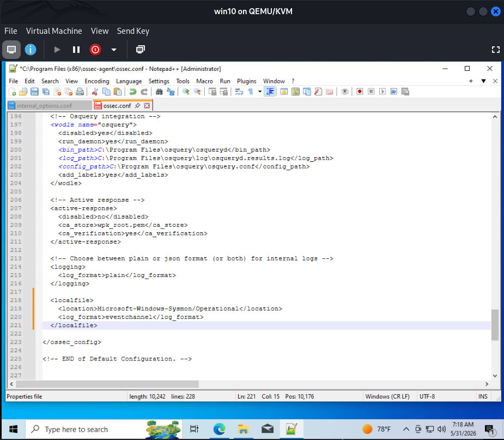Toggle word wrap toolbar icon

[x=239, y=92]
